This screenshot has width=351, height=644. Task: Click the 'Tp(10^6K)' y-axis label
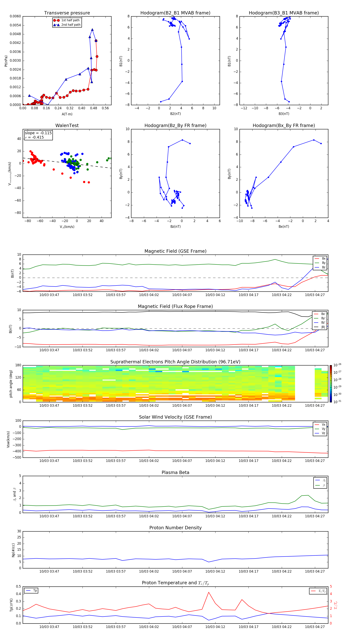coord(11,605)
